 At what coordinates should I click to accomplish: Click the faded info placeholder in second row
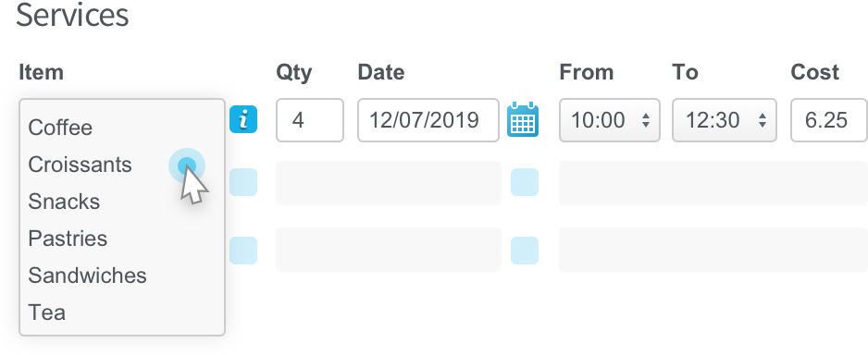tap(243, 182)
